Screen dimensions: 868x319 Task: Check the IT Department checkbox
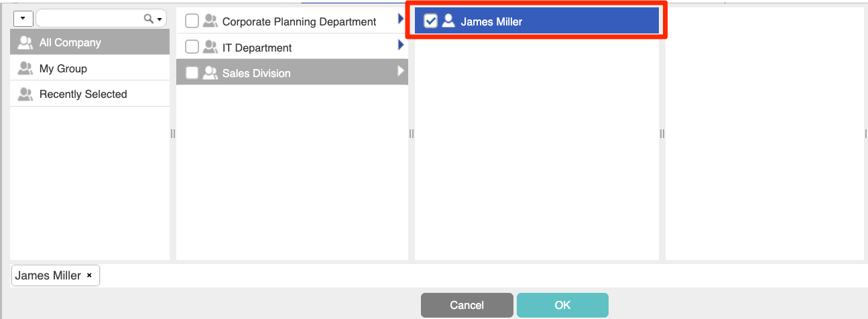pyautogui.click(x=192, y=48)
